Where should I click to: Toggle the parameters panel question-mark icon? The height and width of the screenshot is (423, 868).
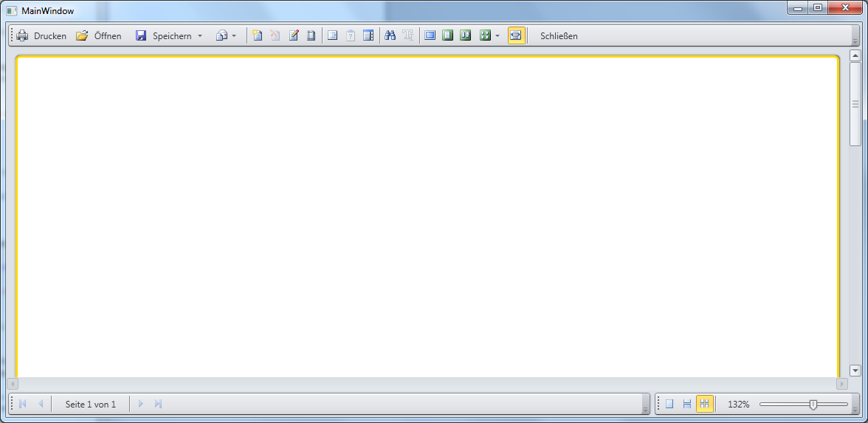[351, 36]
